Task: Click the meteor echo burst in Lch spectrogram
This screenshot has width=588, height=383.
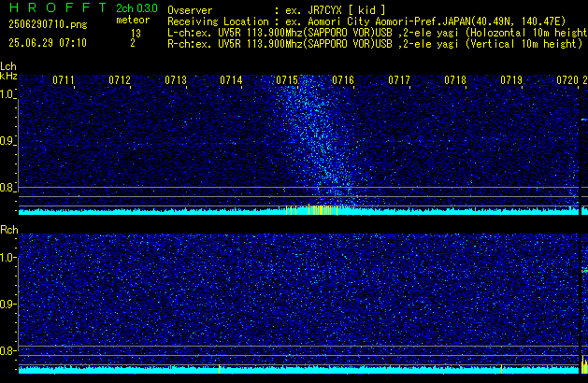Action: click(x=317, y=142)
